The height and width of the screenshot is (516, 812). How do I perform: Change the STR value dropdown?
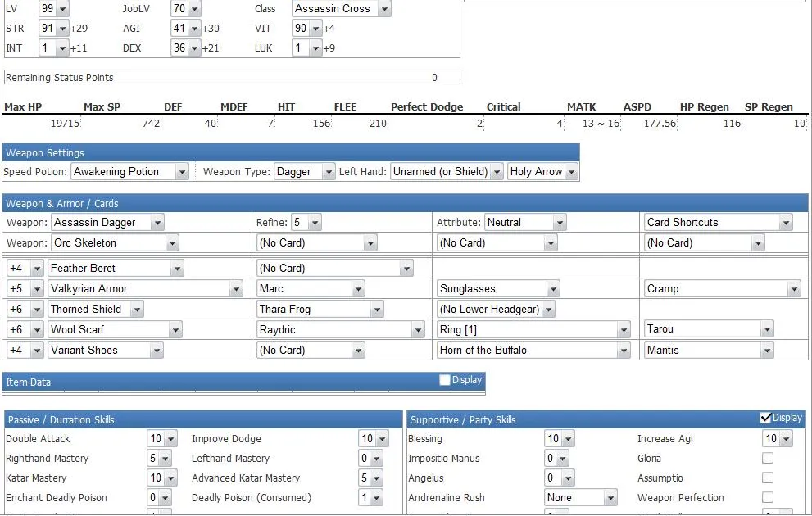pyautogui.click(x=54, y=29)
